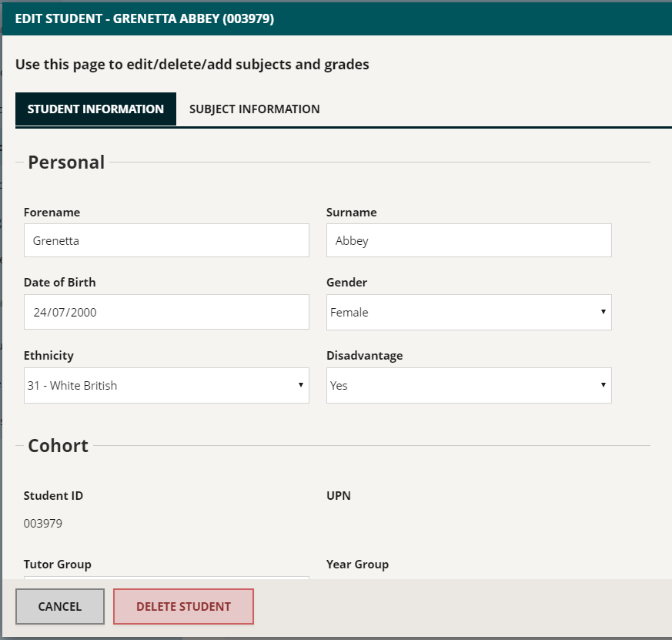Image resolution: width=672 pixels, height=640 pixels.
Task: Select the Student Information tab
Action: tap(95, 109)
